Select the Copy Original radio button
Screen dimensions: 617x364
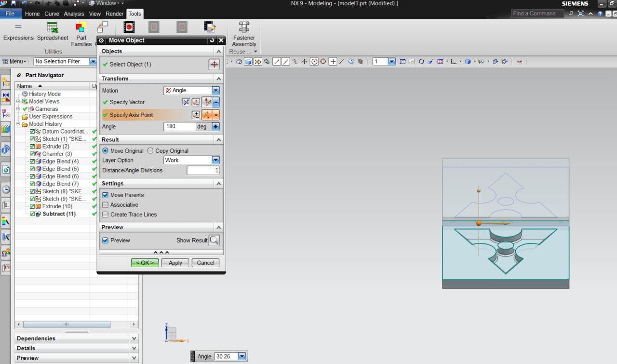point(150,151)
